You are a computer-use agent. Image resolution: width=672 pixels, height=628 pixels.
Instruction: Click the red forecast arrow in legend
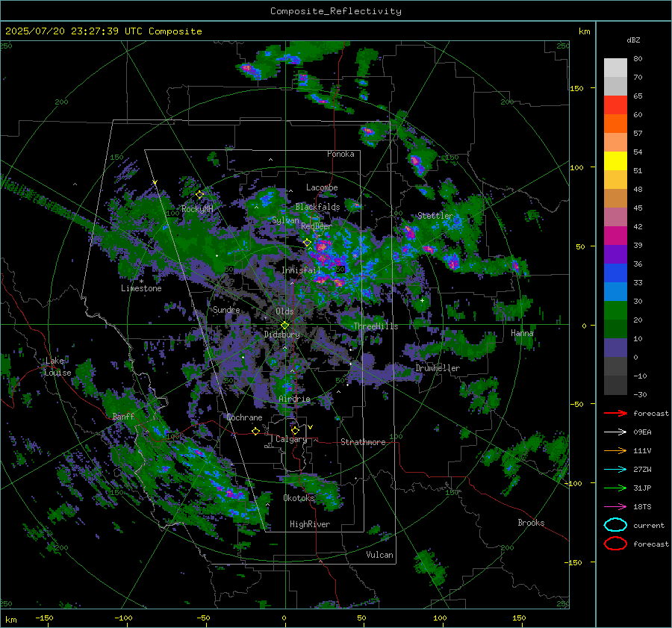[x=615, y=413]
